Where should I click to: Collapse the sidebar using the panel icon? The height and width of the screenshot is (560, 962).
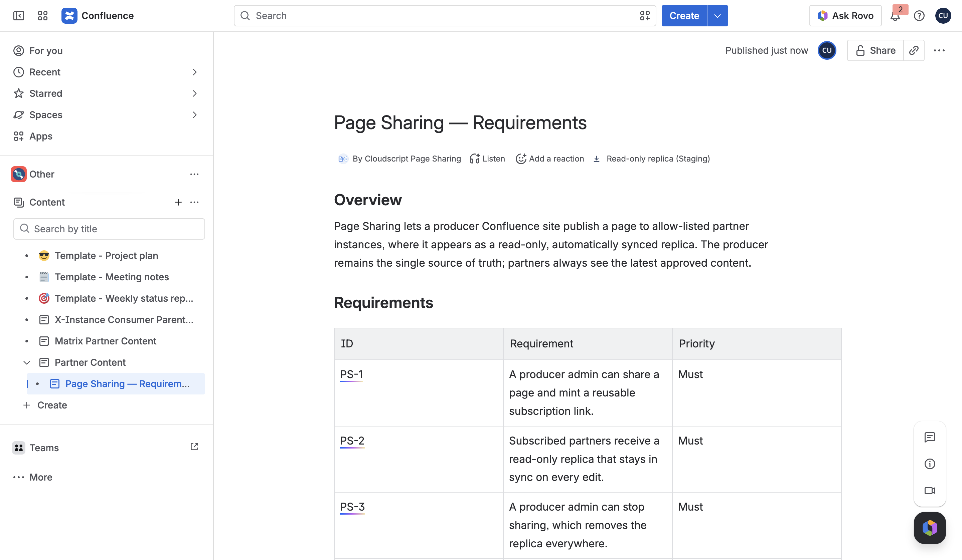(18, 16)
